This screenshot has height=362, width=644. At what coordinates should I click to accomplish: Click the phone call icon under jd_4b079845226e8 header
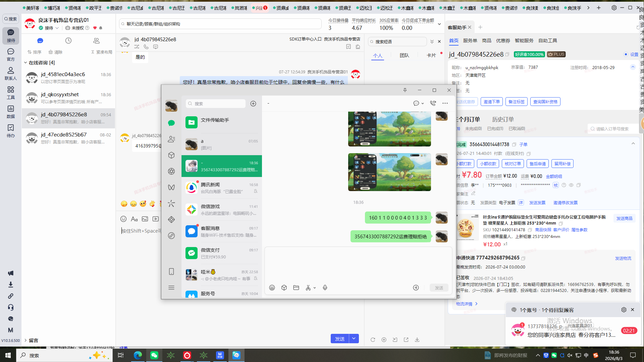[x=146, y=47]
